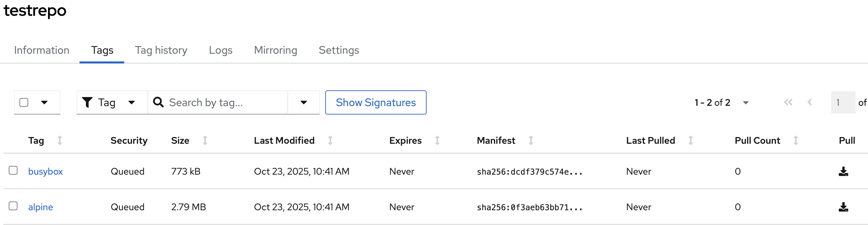This screenshot has width=868, height=225.
Task: Check the alpine row checkbox
Action: (x=13, y=206)
